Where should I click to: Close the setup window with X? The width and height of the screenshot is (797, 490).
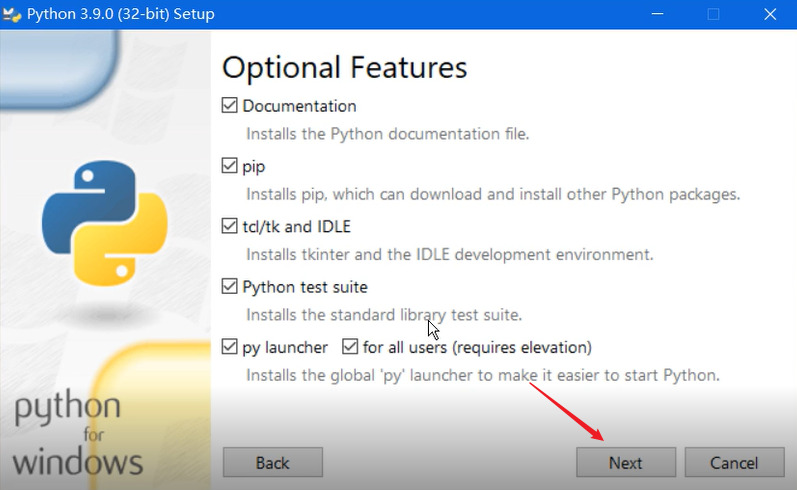[x=769, y=15]
